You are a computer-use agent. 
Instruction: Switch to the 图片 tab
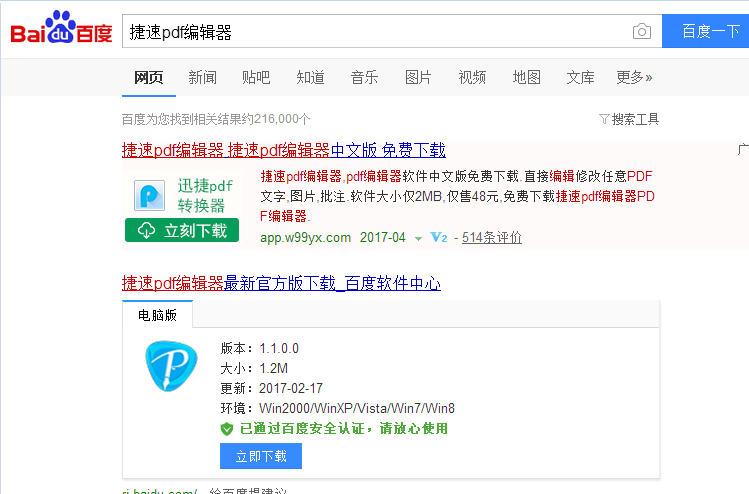tap(418, 77)
